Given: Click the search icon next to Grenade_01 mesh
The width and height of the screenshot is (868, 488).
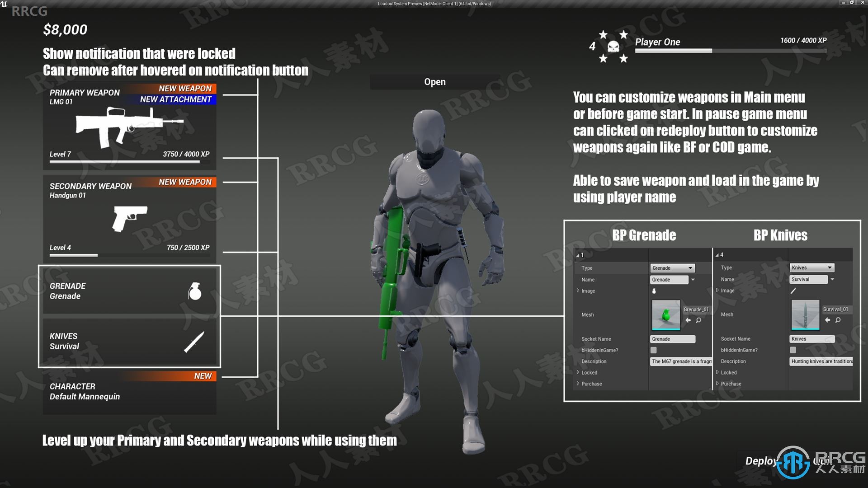Looking at the screenshot, I should (698, 320).
